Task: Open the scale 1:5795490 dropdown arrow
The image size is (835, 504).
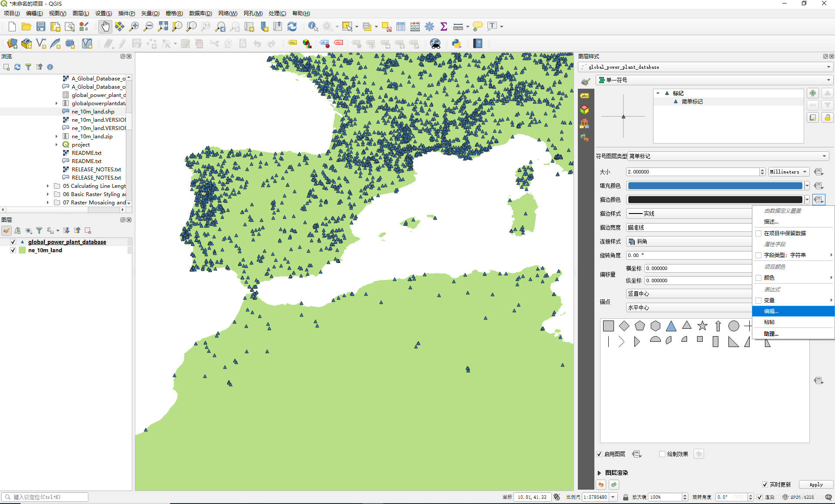Action: 613,497
